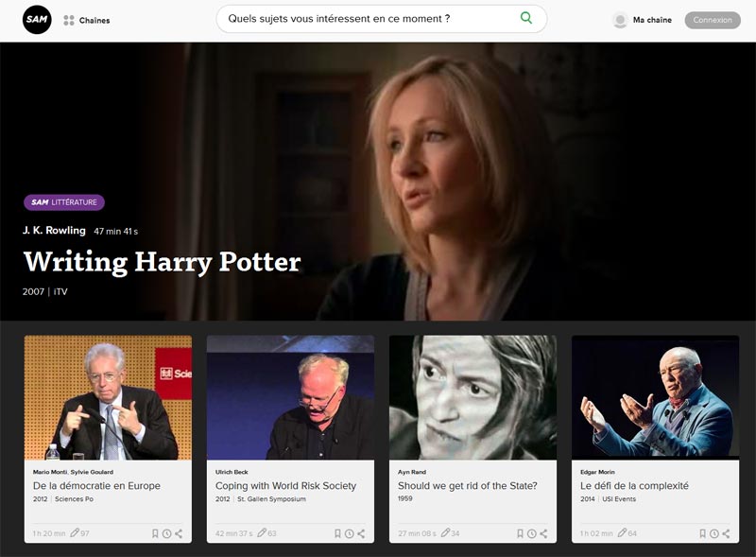Click the SAM logo in the header

37,20
